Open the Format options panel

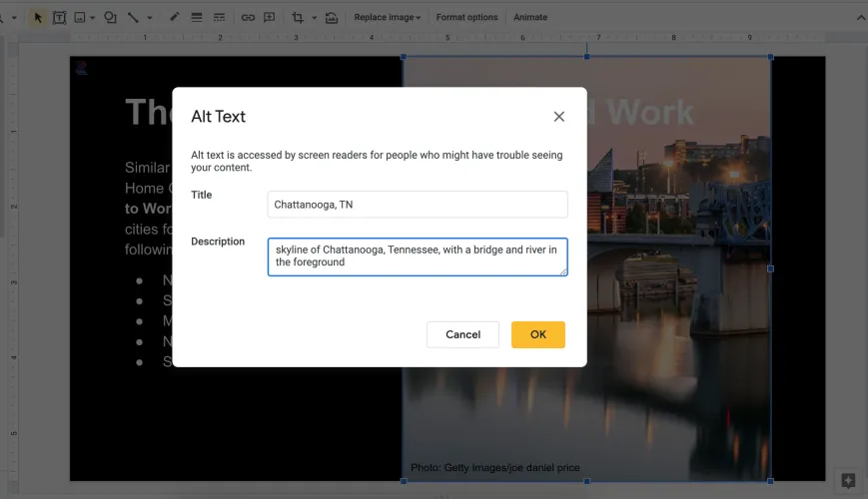click(466, 17)
